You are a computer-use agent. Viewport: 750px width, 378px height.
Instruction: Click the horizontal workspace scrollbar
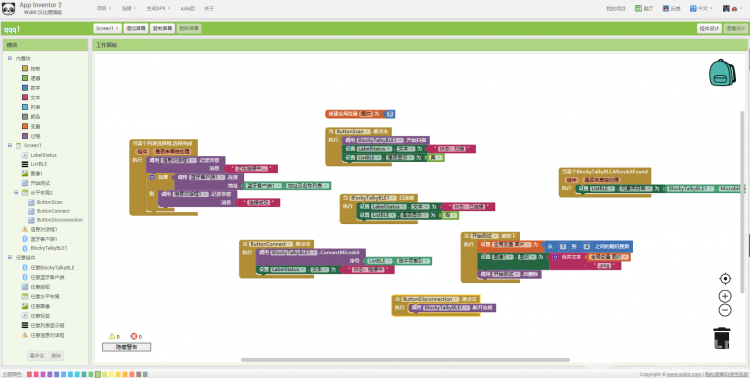[x=405, y=360]
